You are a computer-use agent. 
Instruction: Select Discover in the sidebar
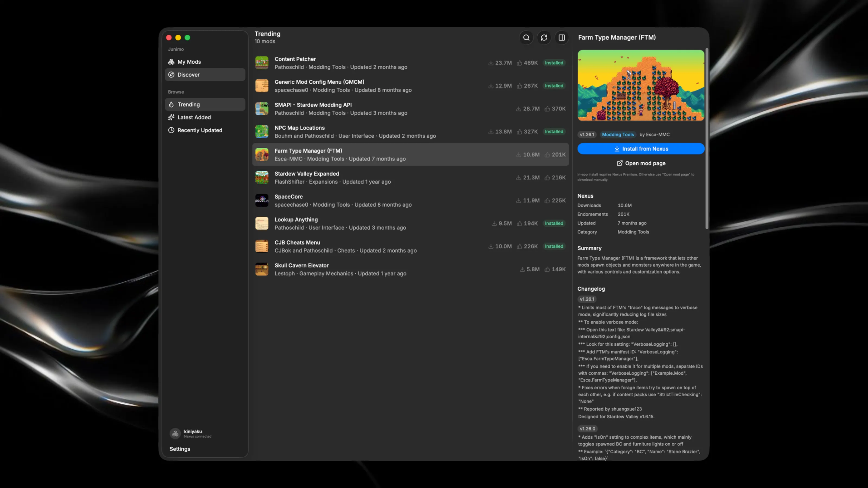[205, 75]
